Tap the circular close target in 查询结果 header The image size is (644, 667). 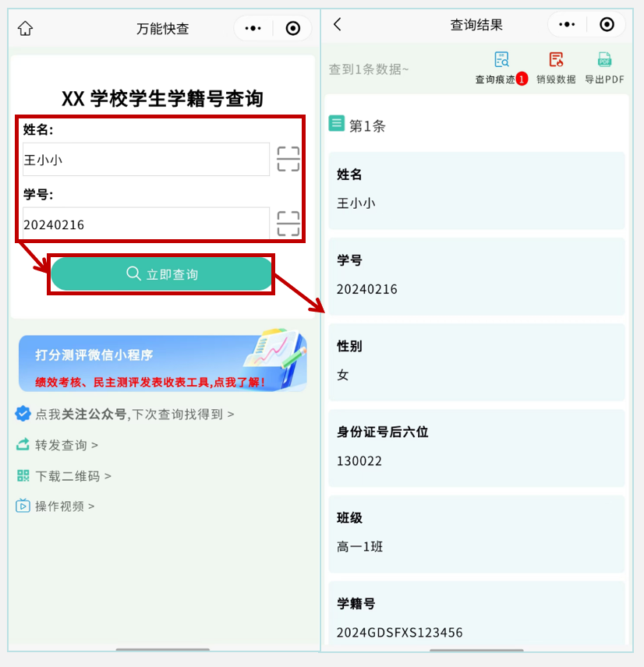[x=607, y=25]
